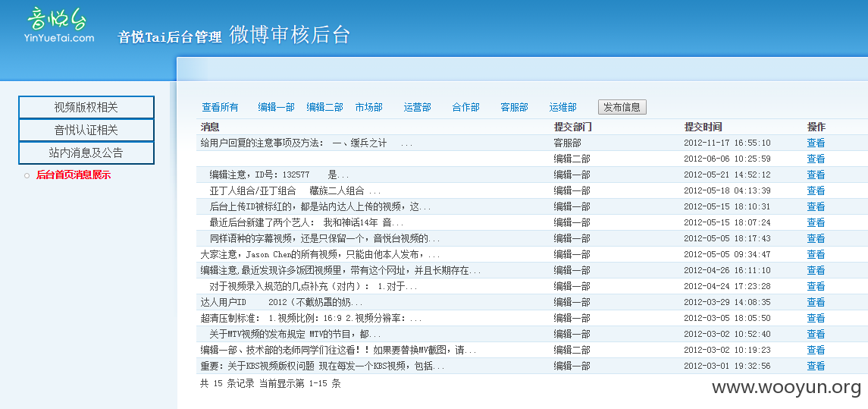Open the 视频版权相关 sidebar section
The height and width of the screenshot is (409, 868).
86,107
